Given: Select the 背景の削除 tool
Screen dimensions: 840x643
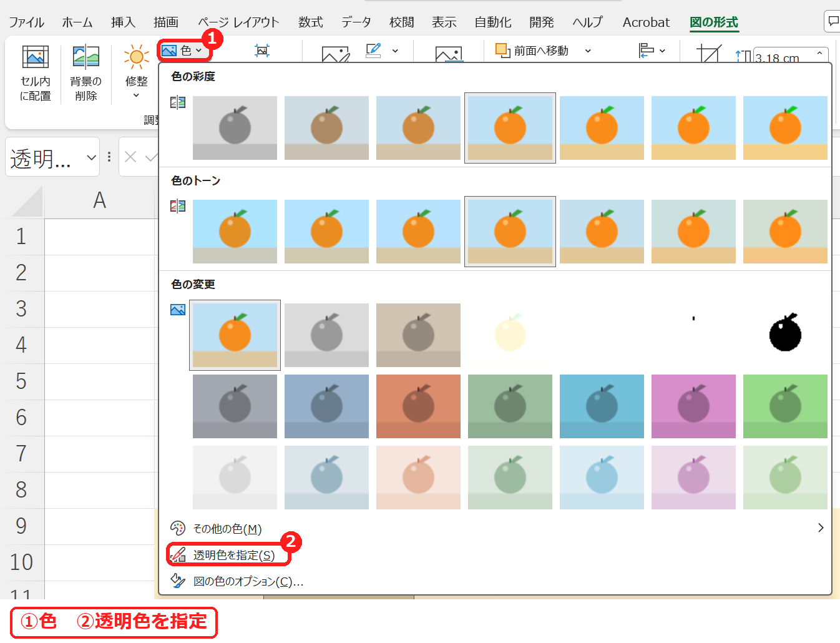Looking at the screenshot, I should (x=85, y=74).
